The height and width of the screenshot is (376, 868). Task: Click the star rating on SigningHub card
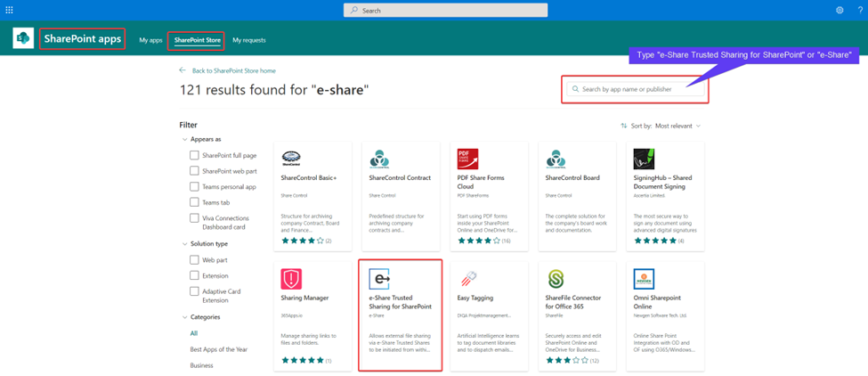[657, 241]
